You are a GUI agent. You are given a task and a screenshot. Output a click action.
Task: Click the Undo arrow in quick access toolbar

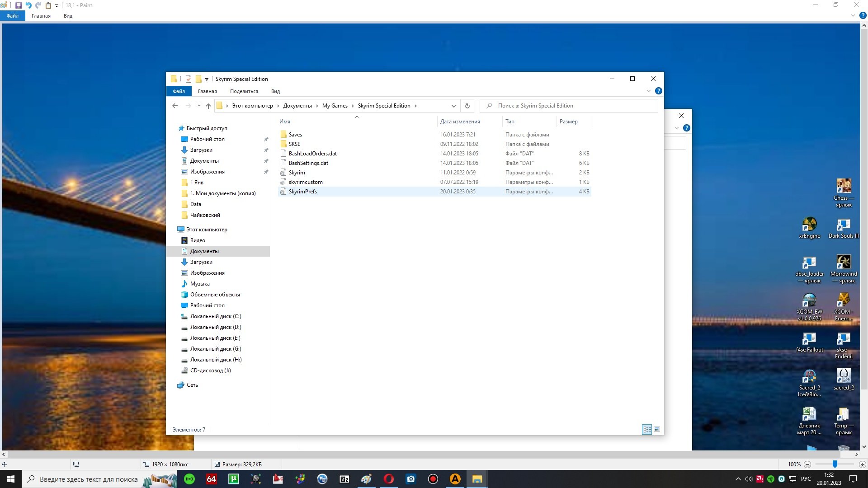pyautogui.click(x=28, y=5)
